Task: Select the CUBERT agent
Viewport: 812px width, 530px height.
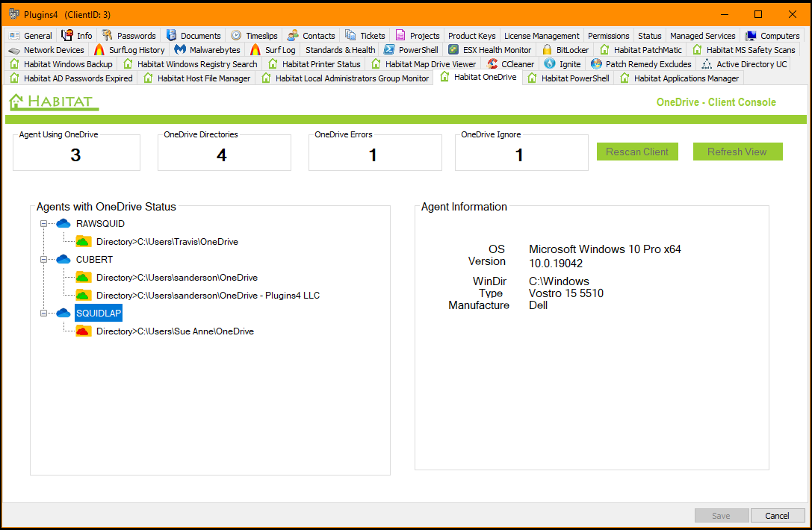Action: [x=94, y=259]
